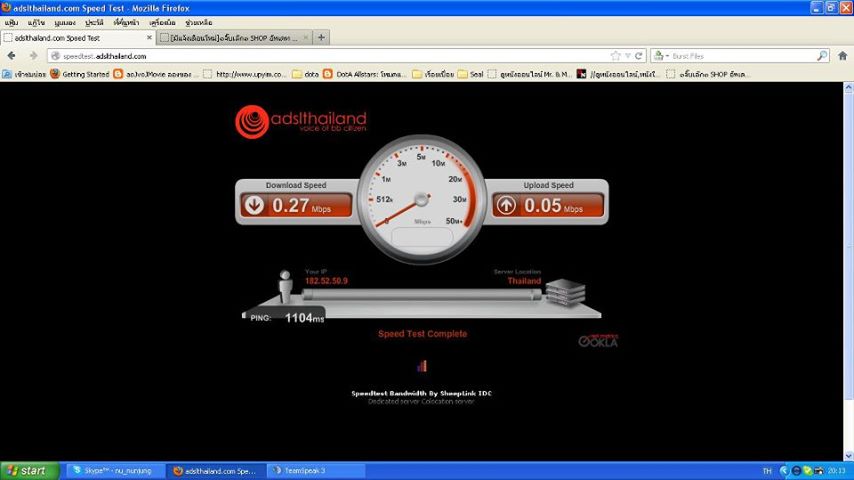Open the dota bookmarks folder
854x480 pixels.
306,74
